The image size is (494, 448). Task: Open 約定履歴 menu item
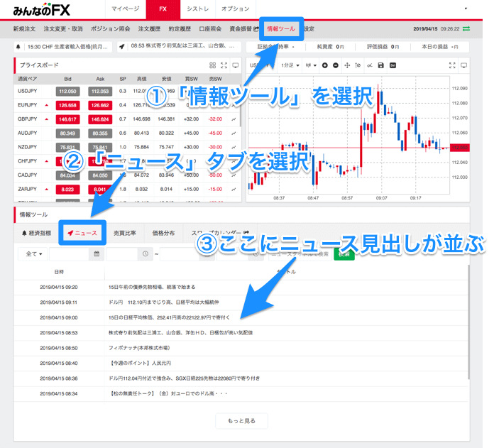click(180, 29)
